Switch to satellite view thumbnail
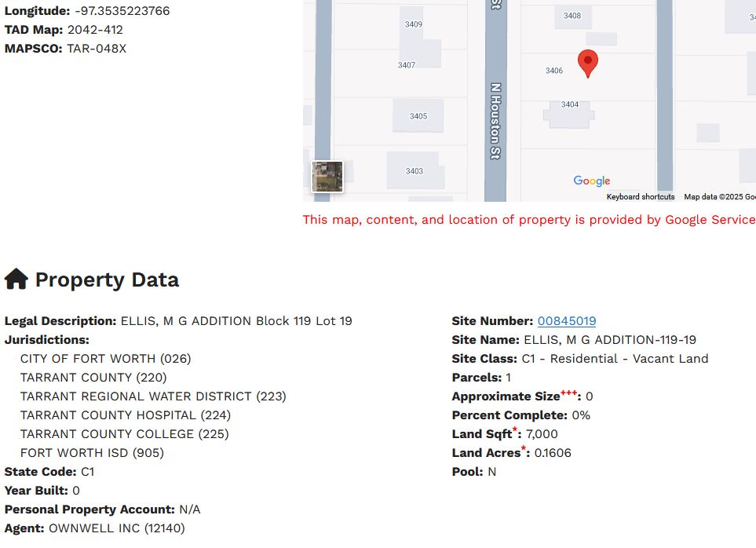This screenshot has height=548, width=756. pos(327,177)
